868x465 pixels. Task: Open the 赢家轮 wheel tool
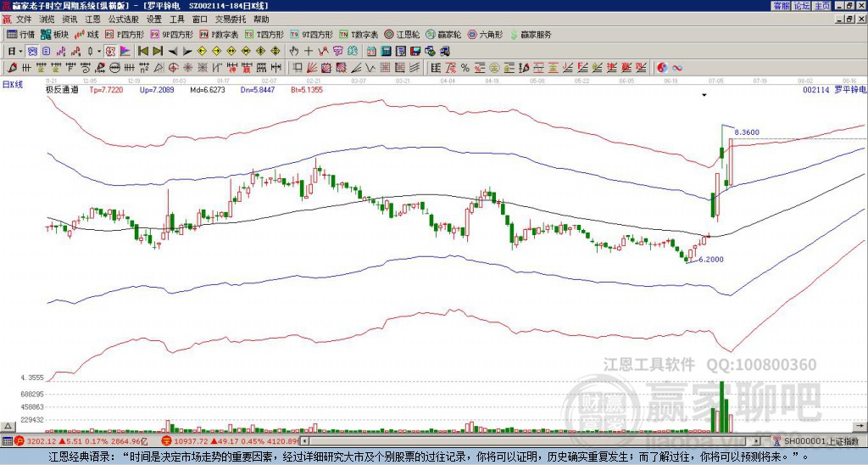(443, 34)
